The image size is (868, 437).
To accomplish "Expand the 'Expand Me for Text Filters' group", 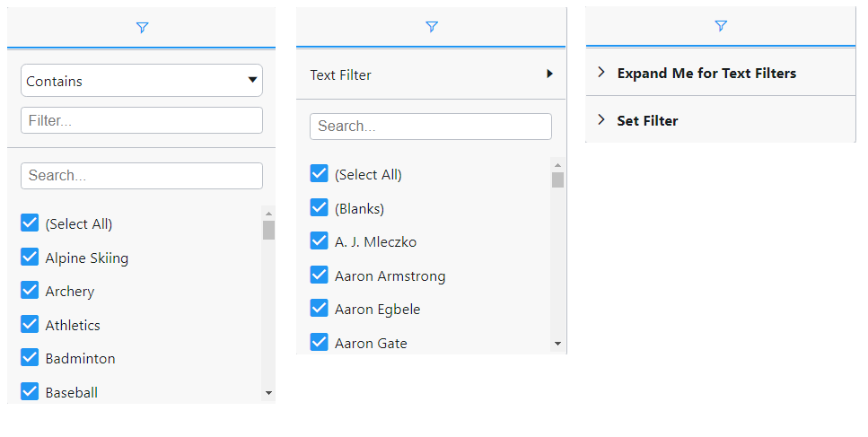I will click(x=601, y=73).
